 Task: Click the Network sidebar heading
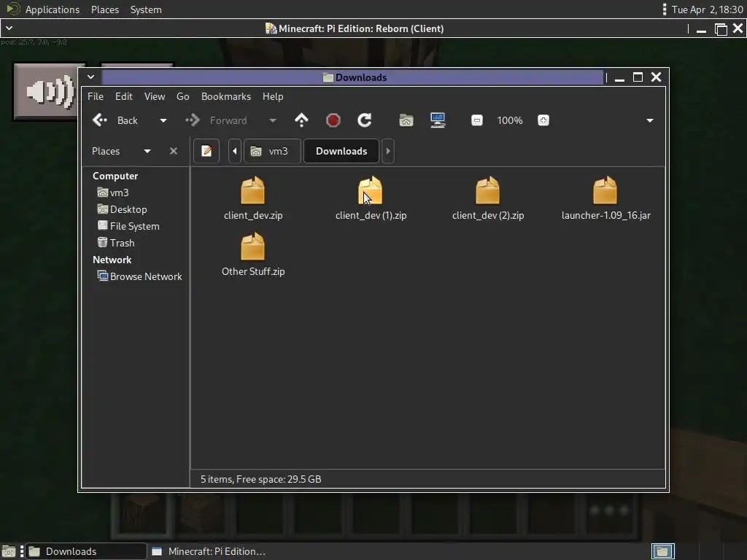[112, 260]
